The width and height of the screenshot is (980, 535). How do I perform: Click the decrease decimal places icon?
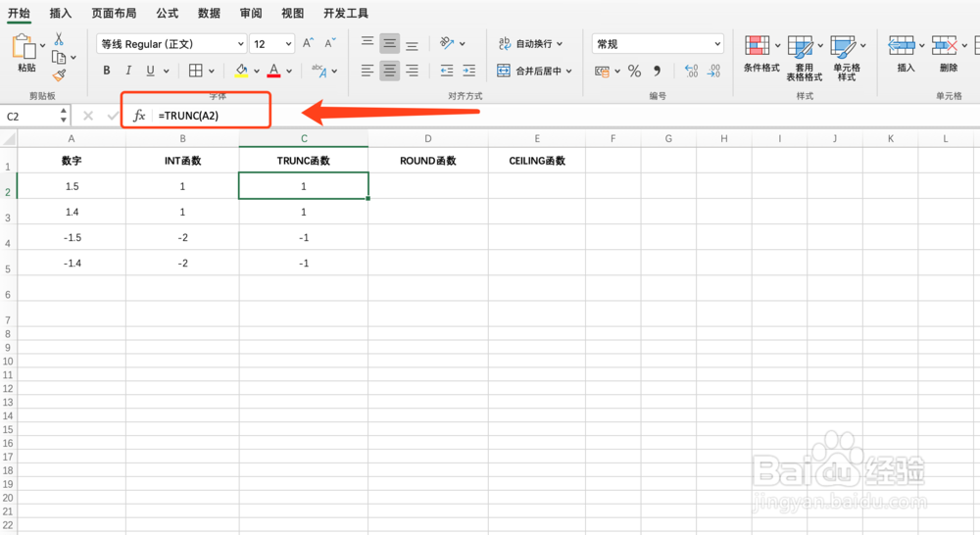pyautogui.click(x=713, y=71)
